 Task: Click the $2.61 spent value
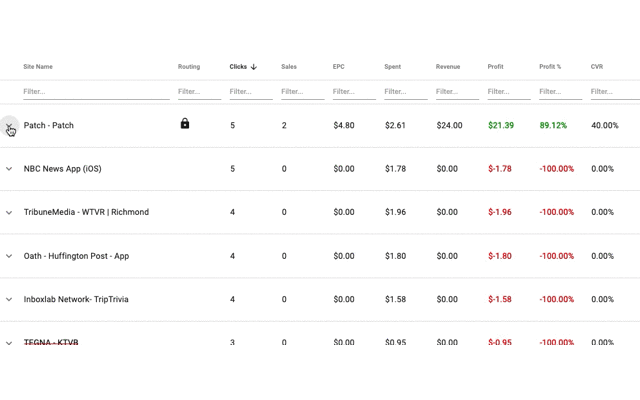(395, 125)
